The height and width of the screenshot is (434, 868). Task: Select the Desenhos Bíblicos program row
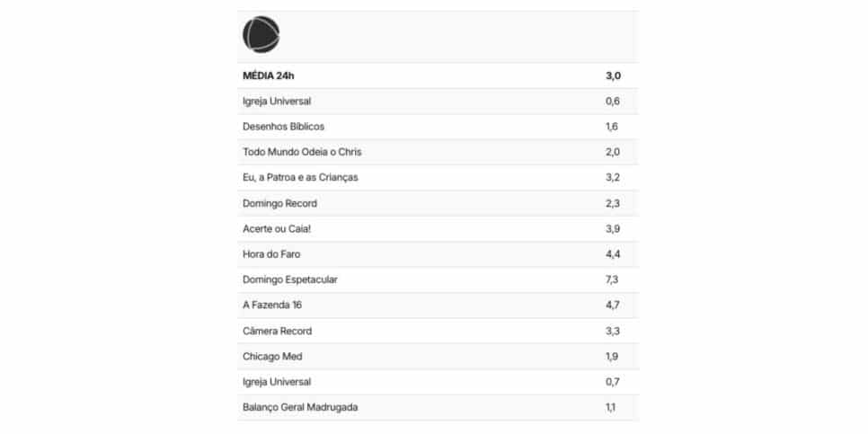coord(438,127)
